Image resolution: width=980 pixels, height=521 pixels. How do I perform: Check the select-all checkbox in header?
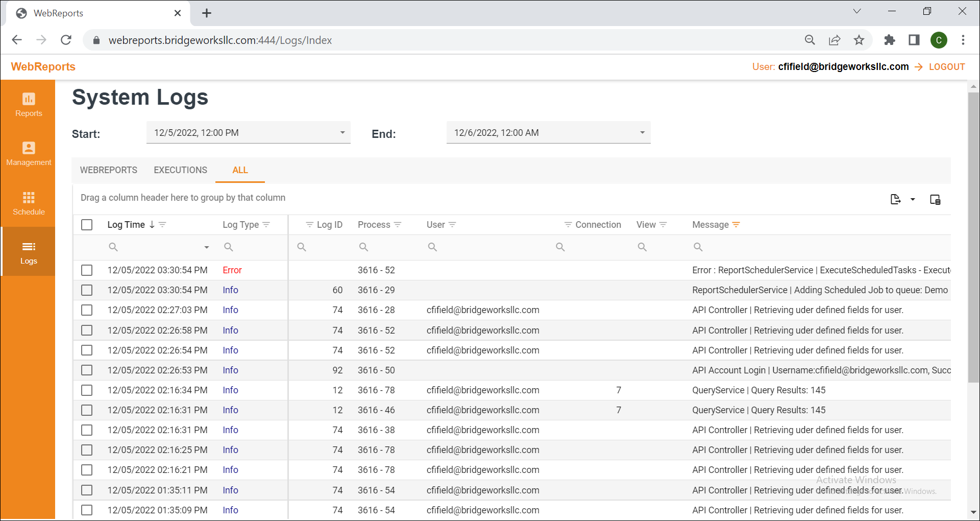pyautogui.click(x=87, y=225)
